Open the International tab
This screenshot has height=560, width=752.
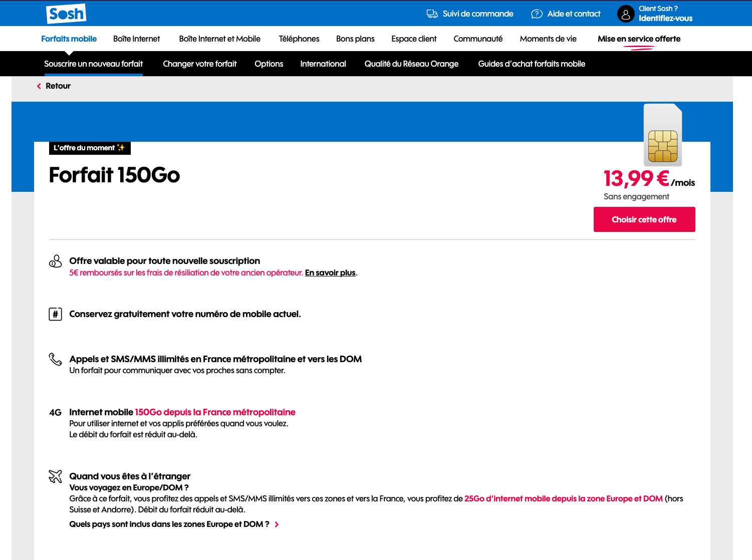[323, 64]
